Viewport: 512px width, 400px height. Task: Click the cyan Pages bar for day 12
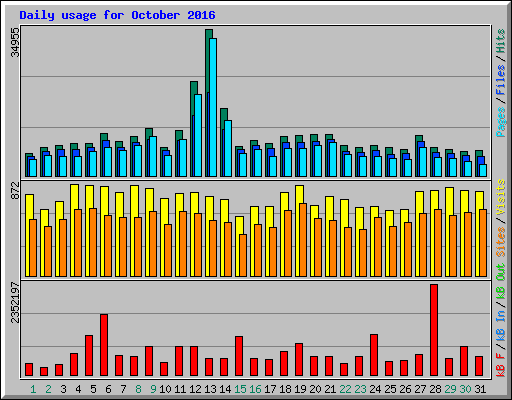coord(198,135)
